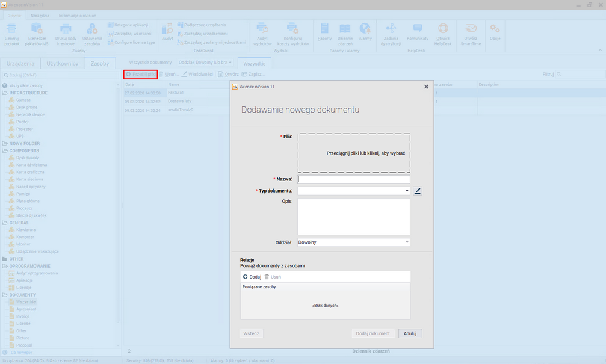Click inside the Nazwa input field
This screenshot has width=606, height=364.
tap(353, 179)
